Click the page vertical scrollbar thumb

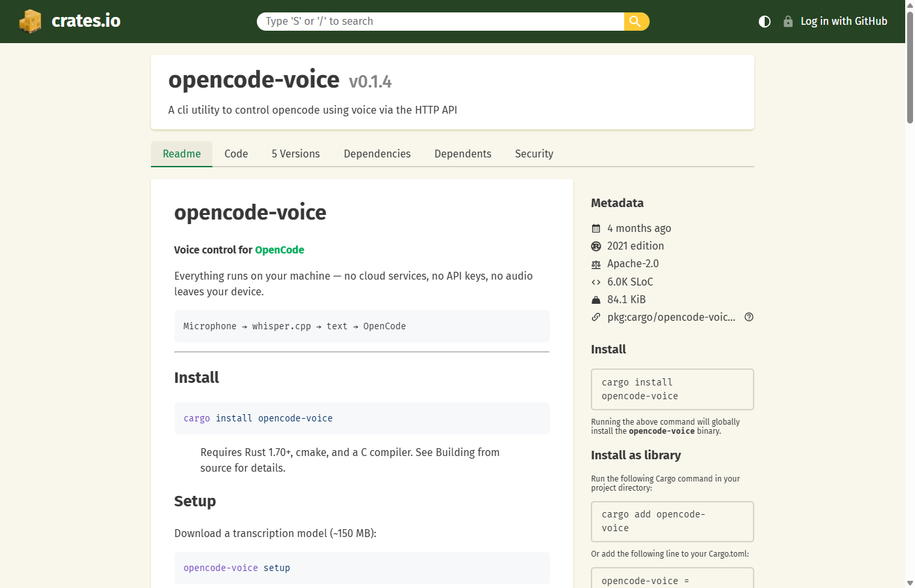coord(910,67)
